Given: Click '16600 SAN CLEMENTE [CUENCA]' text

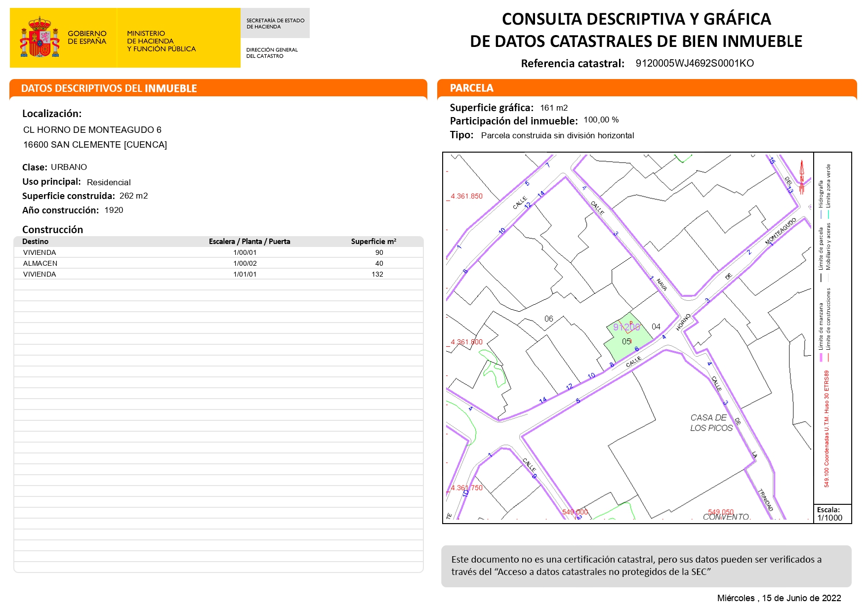Looking at the screenshot, I should (x=95, y=145).
